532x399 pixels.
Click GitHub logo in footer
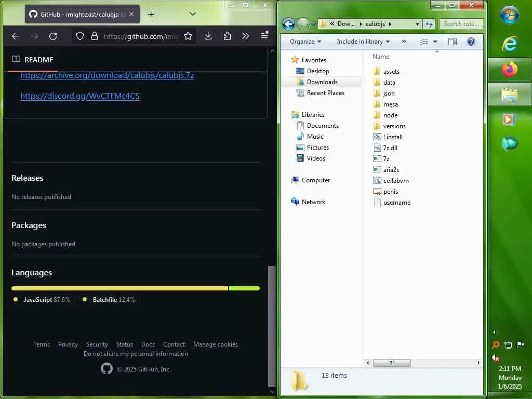107,369
